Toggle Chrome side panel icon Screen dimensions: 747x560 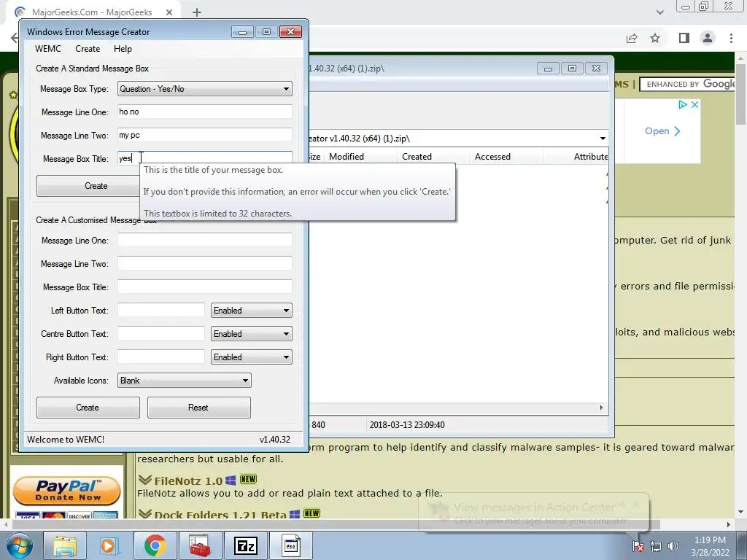click(x=684, y=38)
